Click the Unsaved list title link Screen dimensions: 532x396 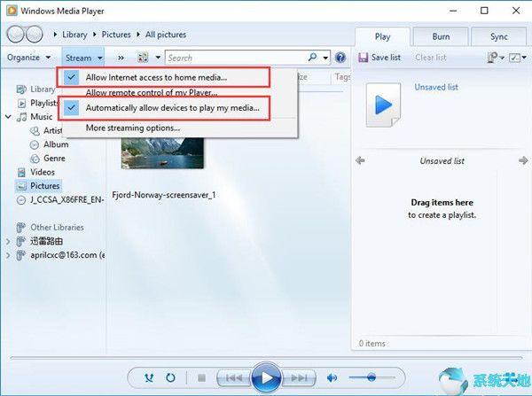(436, 87)
